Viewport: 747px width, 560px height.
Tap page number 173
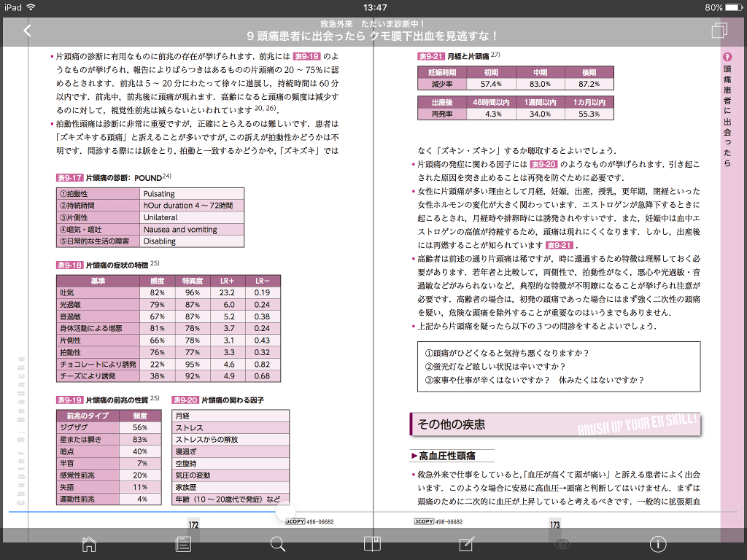point(555,524)
